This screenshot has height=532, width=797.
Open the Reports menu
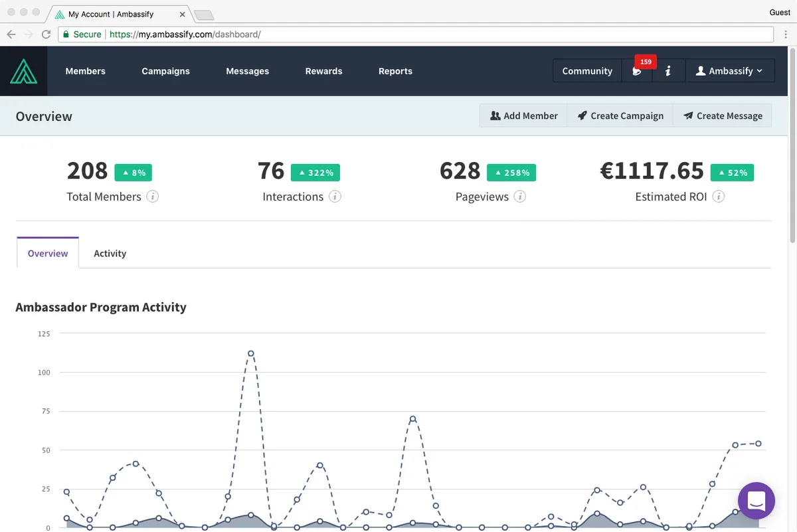[395, 71]
